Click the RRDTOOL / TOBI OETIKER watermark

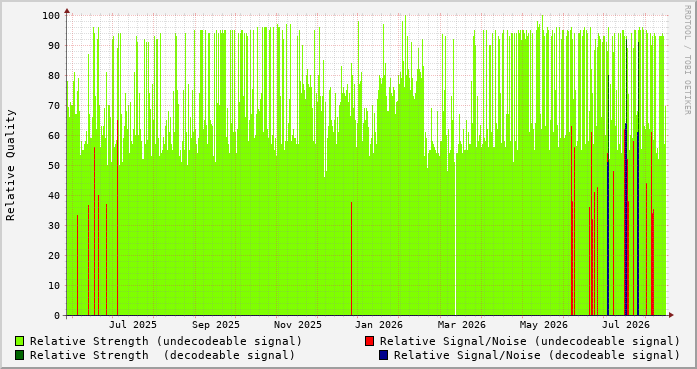pos(687,60)
